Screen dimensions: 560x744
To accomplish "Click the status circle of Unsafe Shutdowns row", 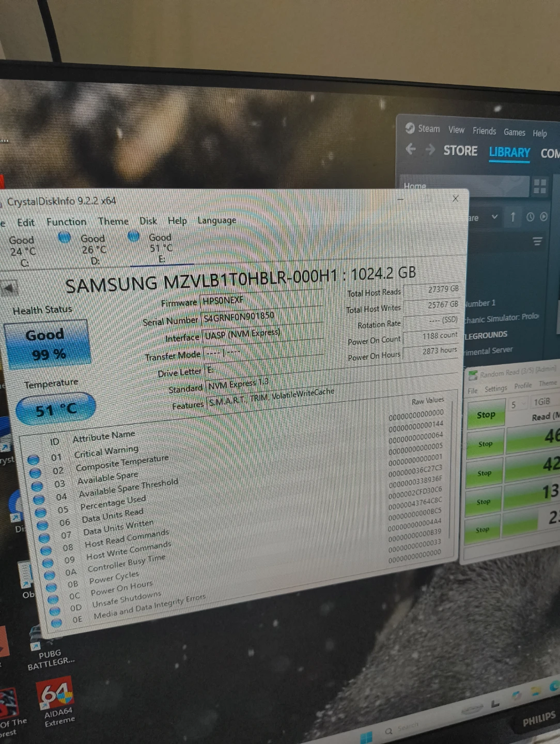I will pyautogui.click(x=55, y=611).
